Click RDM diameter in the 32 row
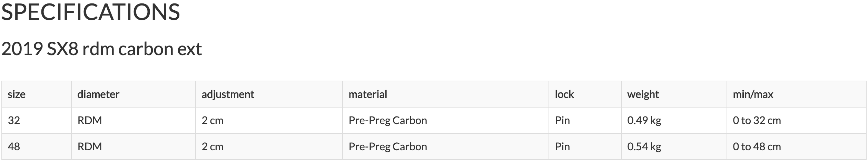The height and width of the screenshot is (162, 868). click(x=90, y=120)
